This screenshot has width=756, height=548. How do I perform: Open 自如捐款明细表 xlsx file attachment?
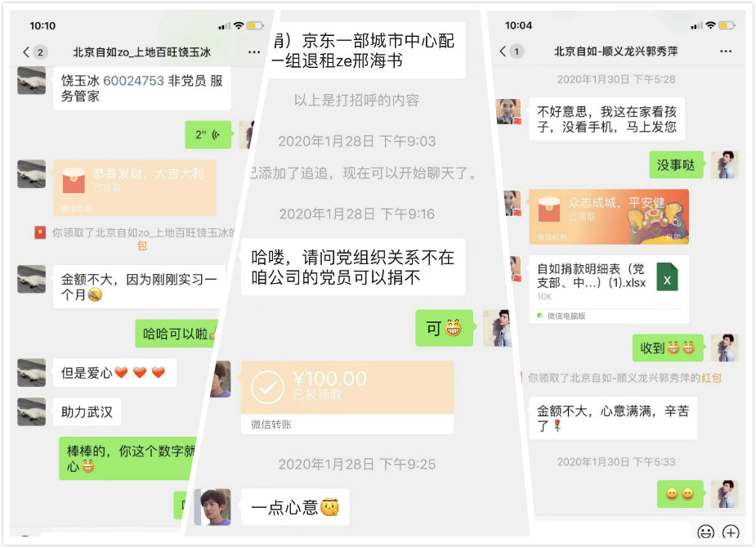click(x=609, y=289)
